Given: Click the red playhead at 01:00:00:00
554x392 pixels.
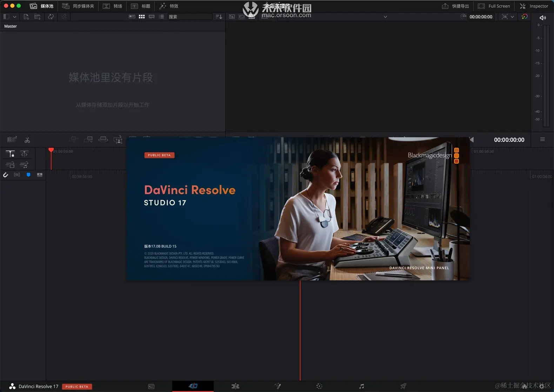Looking at the screenshot, I should point(51,151).
